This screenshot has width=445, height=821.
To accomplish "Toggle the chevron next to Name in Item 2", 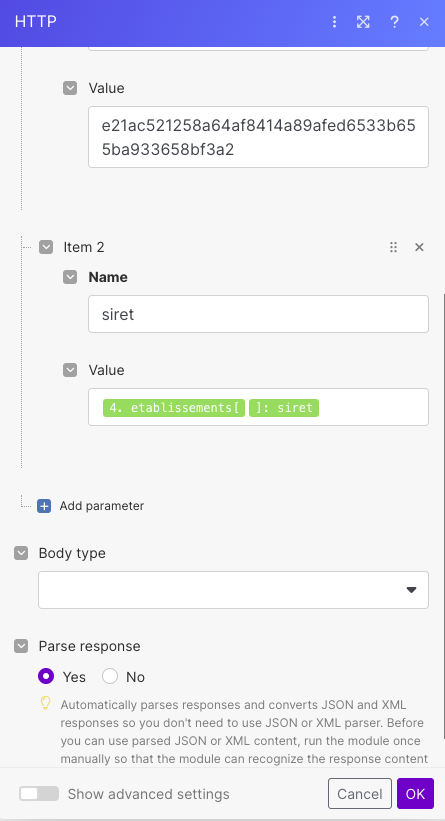I will (x=70, y=277).
